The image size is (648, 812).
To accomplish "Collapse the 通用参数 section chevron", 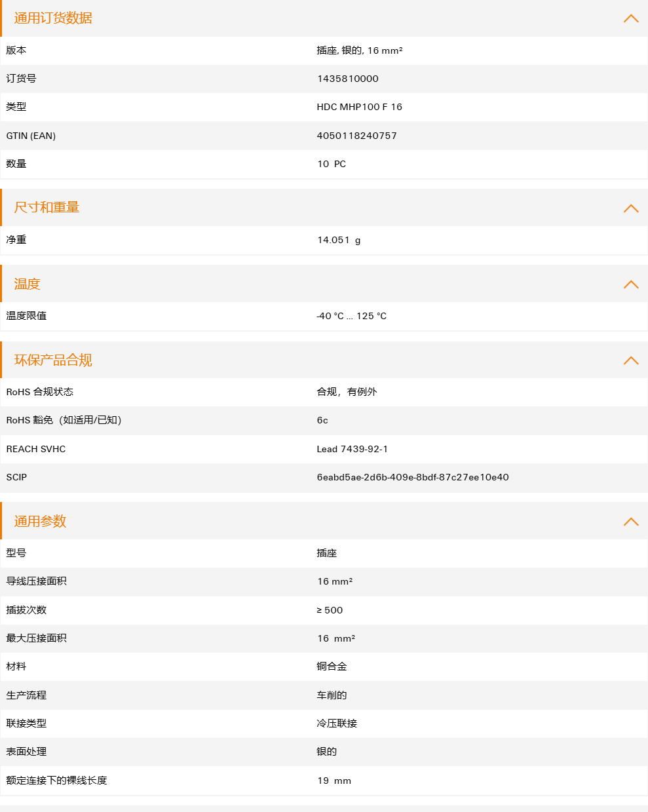I will [x=631, y=522].
